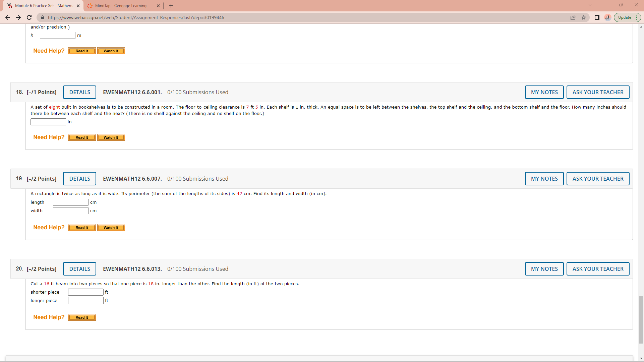Open MY NOTES for question 20
Viewport: 644px width, 362px height.
coord(544,269)
